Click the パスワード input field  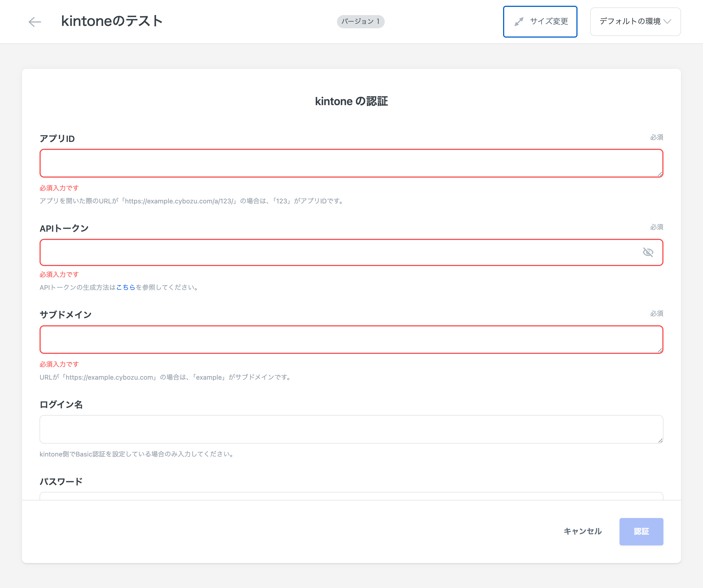click(x=351, y=496)
